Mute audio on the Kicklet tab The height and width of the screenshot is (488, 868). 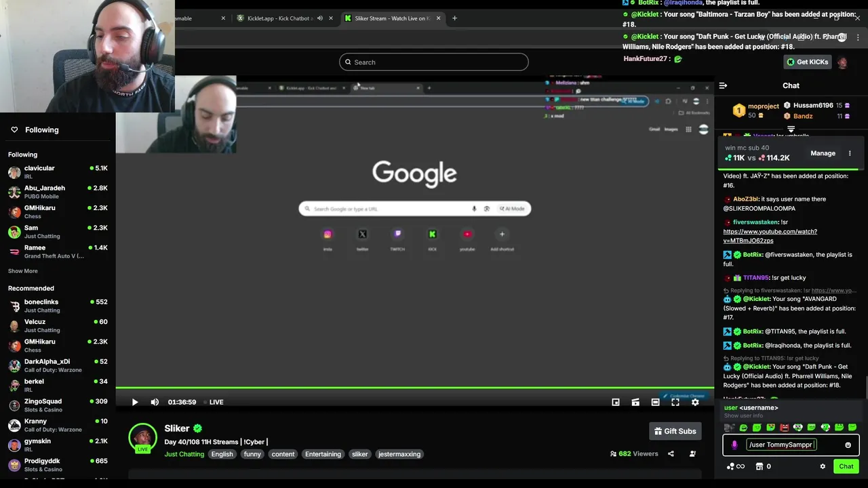pos(320,18)
